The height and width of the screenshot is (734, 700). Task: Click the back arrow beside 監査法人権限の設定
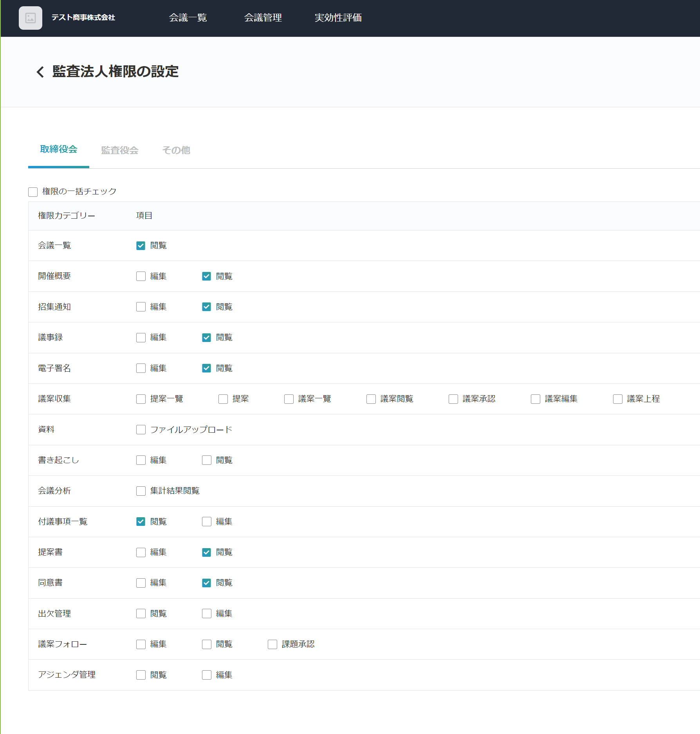(x=40, y=72)
